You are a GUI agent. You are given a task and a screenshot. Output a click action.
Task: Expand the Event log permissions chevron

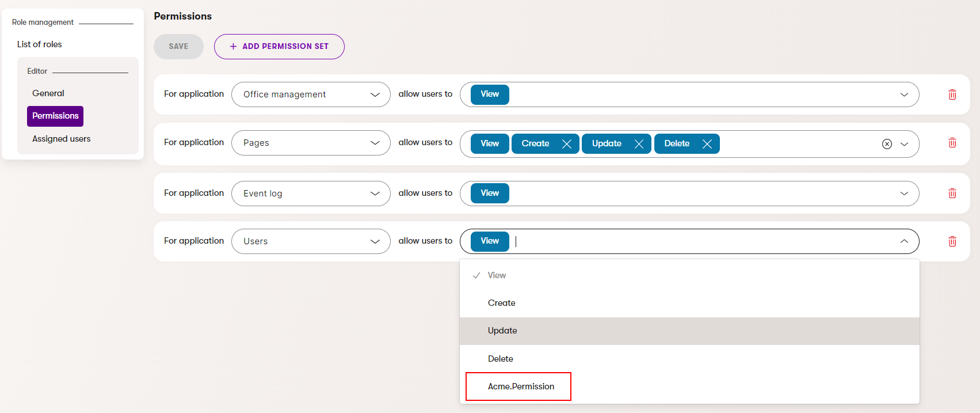[x=904, y=194]
